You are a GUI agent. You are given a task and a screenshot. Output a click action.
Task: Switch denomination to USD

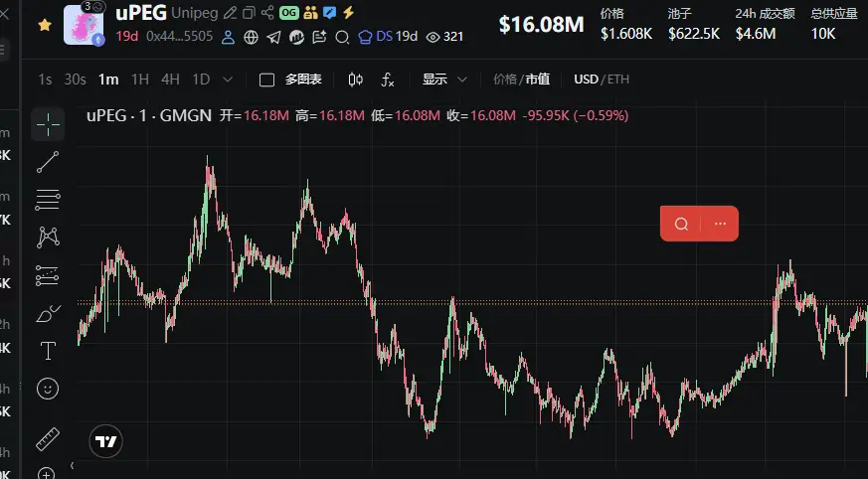[586, 80]
